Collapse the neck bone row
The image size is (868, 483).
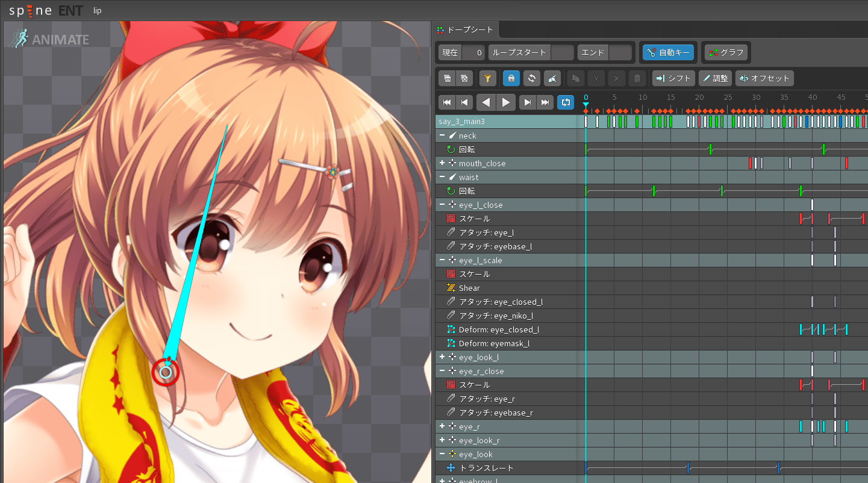442,136
